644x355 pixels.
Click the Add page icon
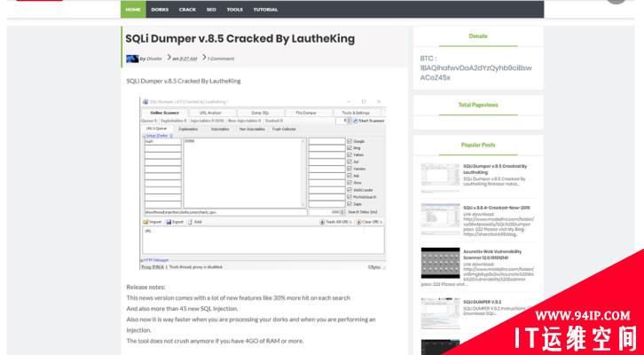pyautogui.click(x=190, y=222)
